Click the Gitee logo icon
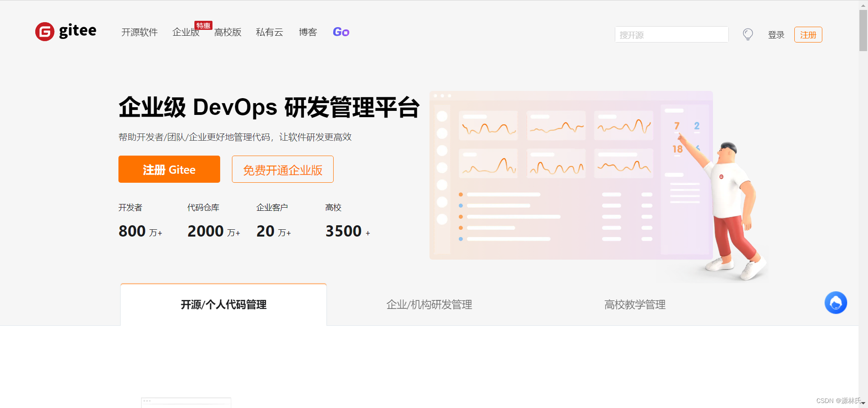Image resolution: width=868 pixels, height=408 pixels. click(x=45, y=32)
